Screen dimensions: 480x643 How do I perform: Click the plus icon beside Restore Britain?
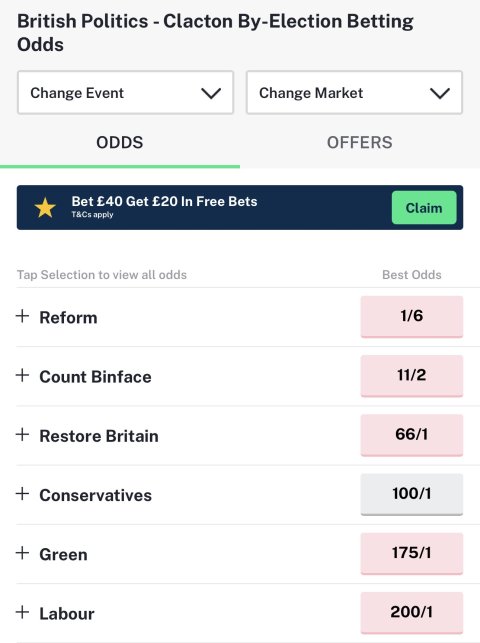[22, 434]
